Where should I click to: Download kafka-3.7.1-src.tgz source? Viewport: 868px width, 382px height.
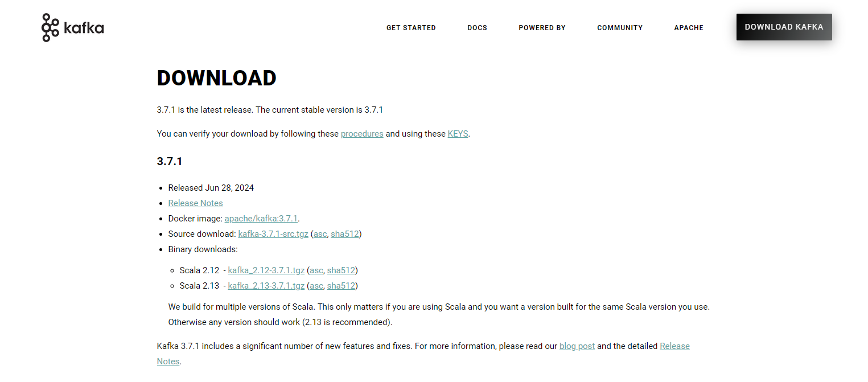[273, 234]
